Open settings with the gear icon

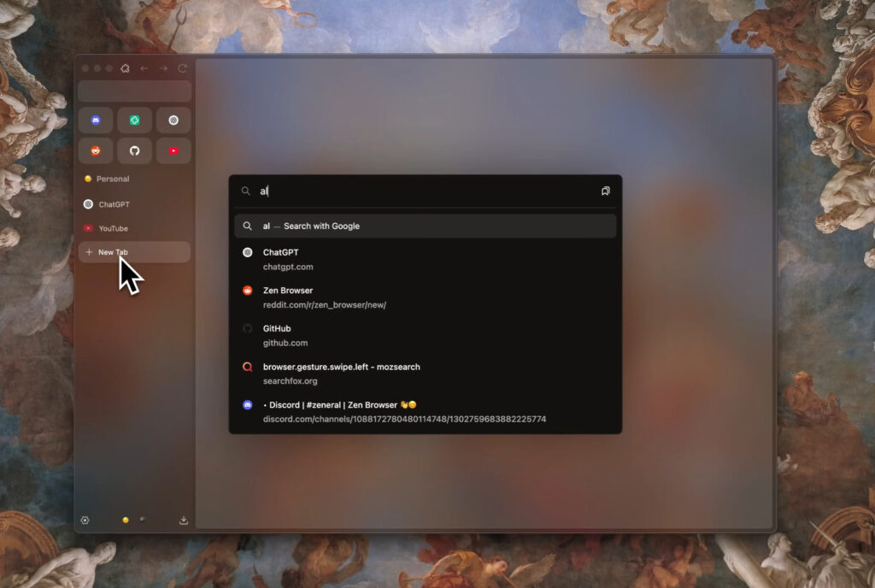pos(85,520)
